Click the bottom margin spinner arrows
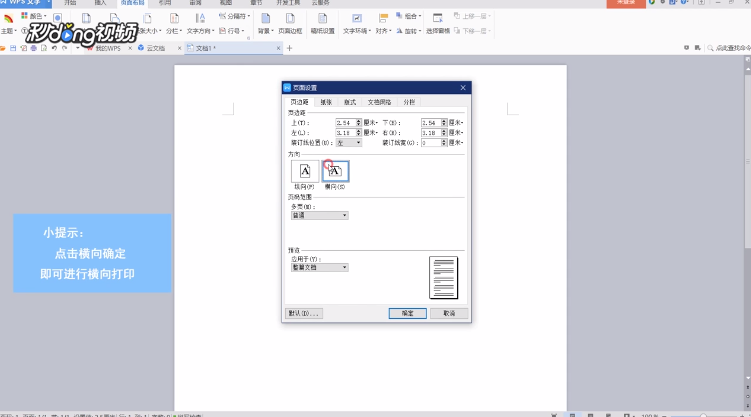This screenshot has height=417, width=751. [444, 123]
